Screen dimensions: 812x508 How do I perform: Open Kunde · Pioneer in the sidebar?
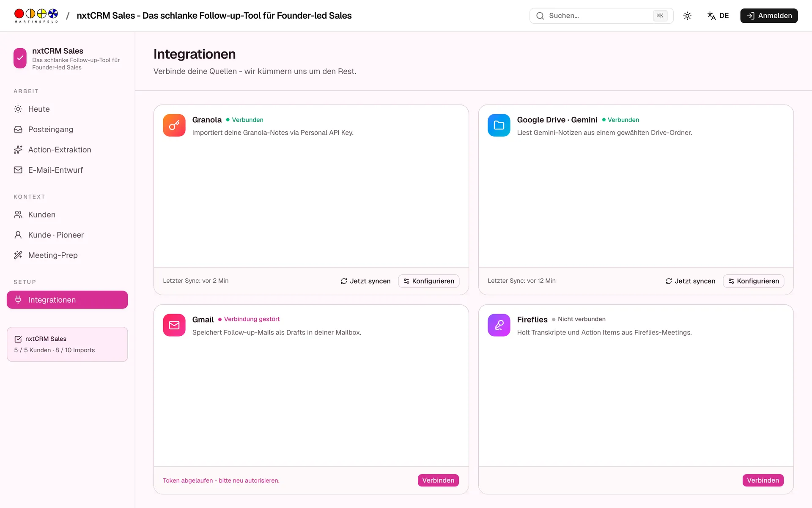pyautogui.click(x=67, y=235)
